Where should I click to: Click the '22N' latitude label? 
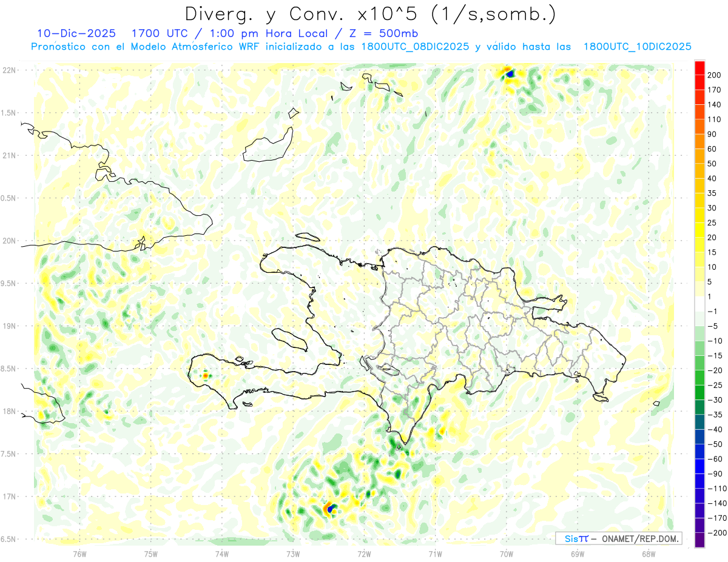coord(8,70)
